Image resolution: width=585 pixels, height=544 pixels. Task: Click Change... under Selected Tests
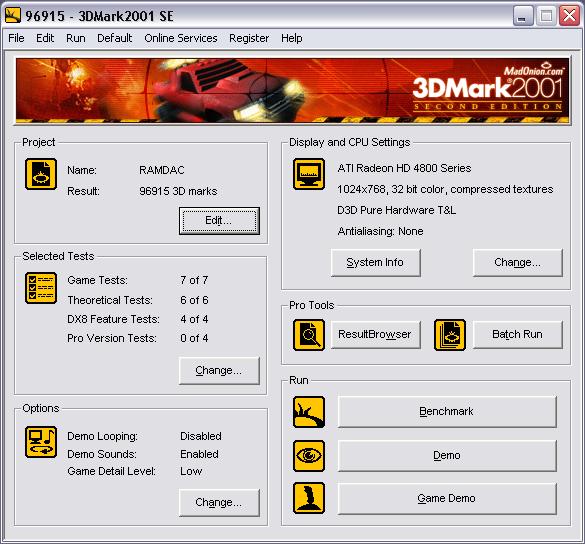pyautogui.click(x=219, y=371)
